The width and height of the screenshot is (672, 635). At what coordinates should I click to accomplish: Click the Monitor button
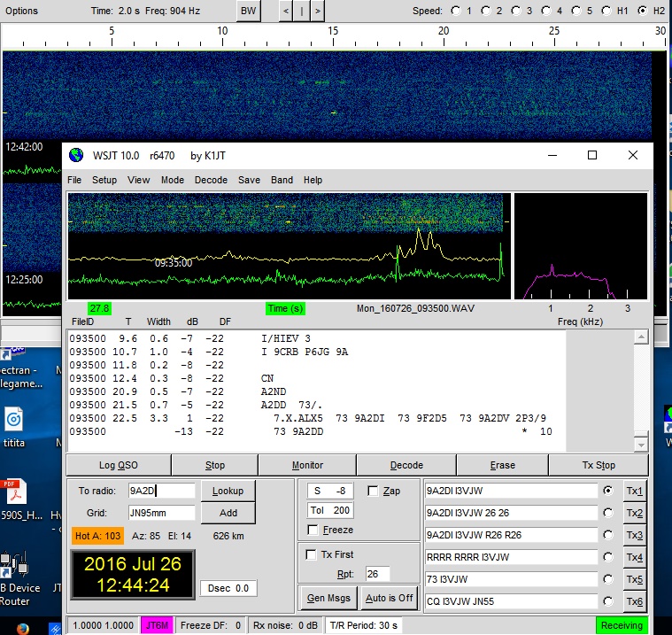tap(307, 465)
